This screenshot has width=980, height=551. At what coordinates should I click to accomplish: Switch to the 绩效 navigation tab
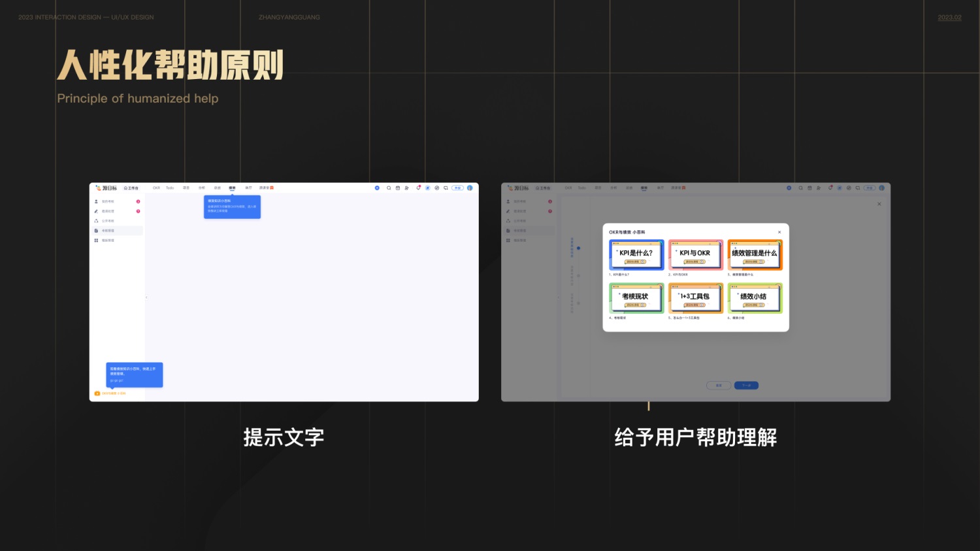point(233,188)
